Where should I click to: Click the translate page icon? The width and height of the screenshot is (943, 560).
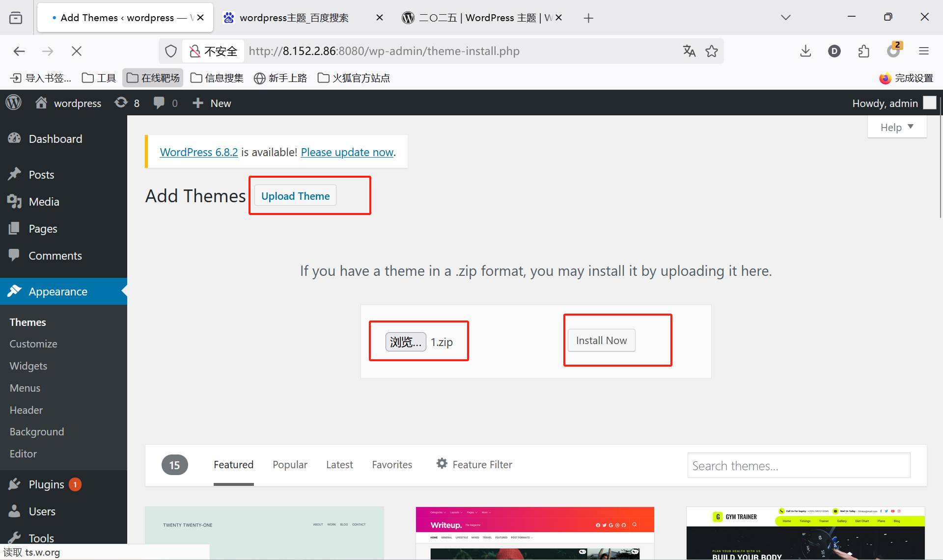689,51
